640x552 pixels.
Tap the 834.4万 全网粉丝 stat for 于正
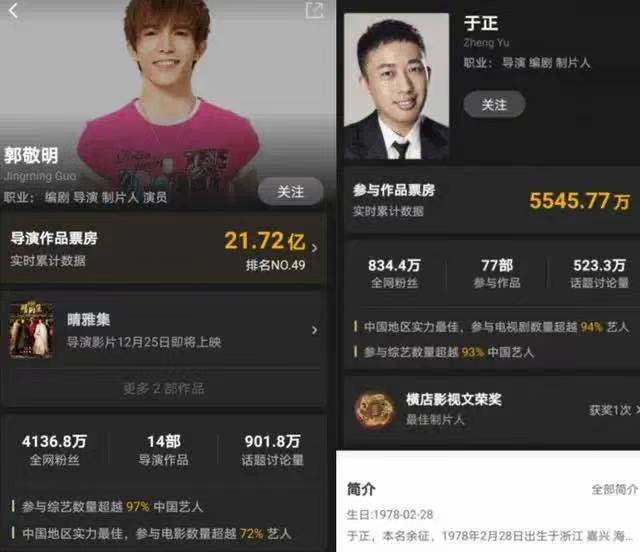coord(394,273)
